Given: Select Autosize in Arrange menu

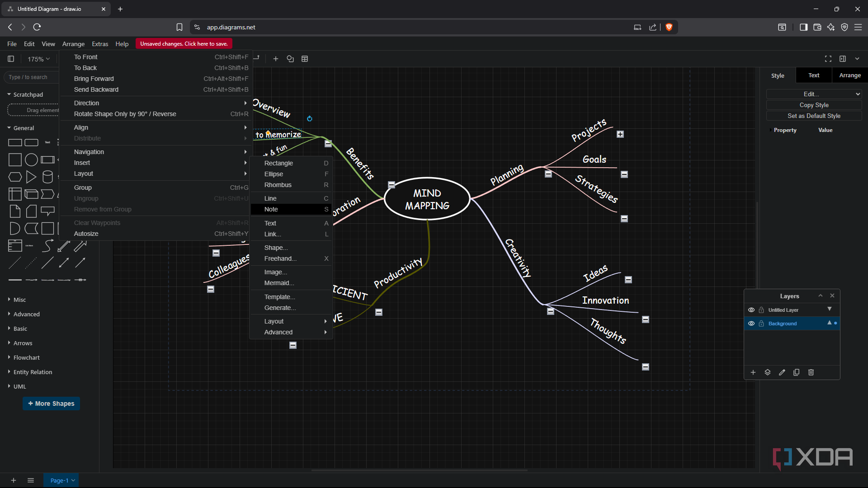Looking at the screenshot, I should (x=156, y=234).
